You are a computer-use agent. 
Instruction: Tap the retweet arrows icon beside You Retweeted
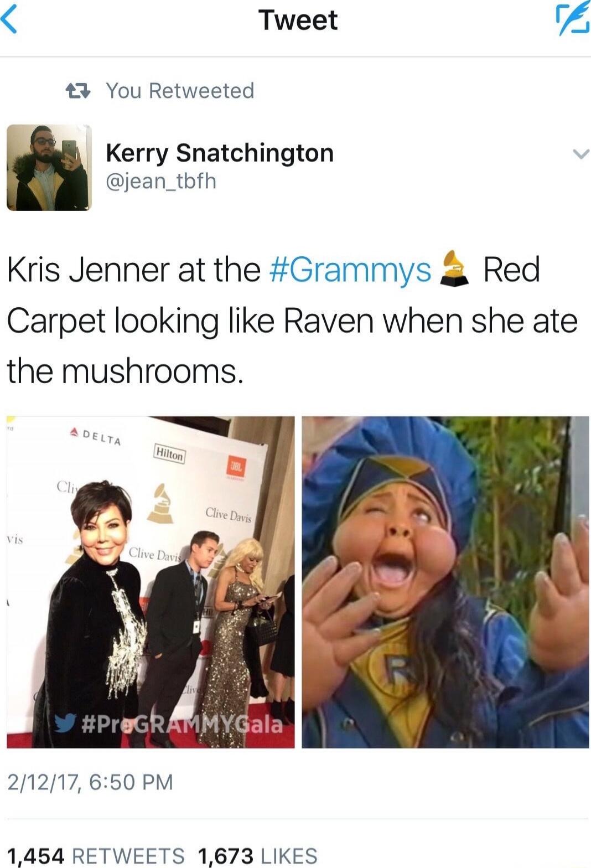pos(77,90)
